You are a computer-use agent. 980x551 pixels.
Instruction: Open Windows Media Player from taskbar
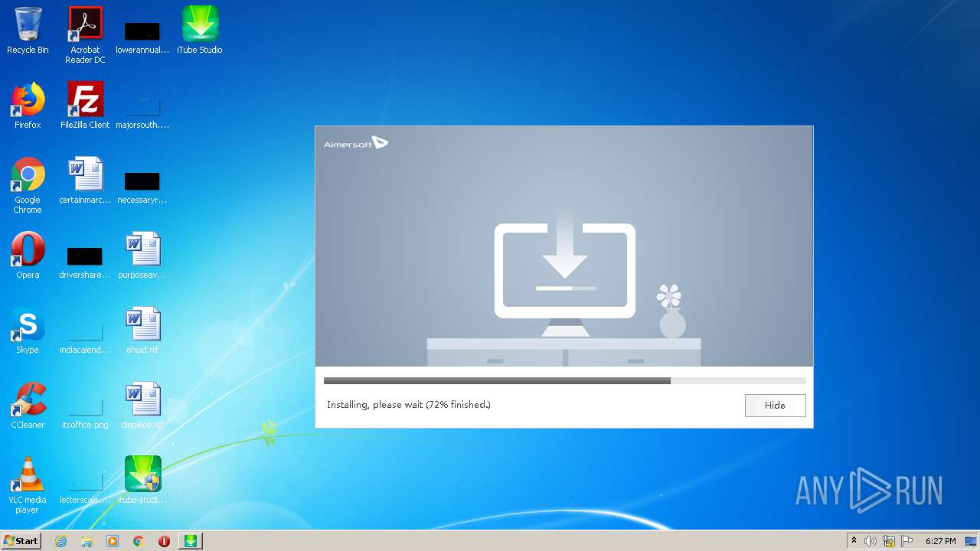[113, 541]
